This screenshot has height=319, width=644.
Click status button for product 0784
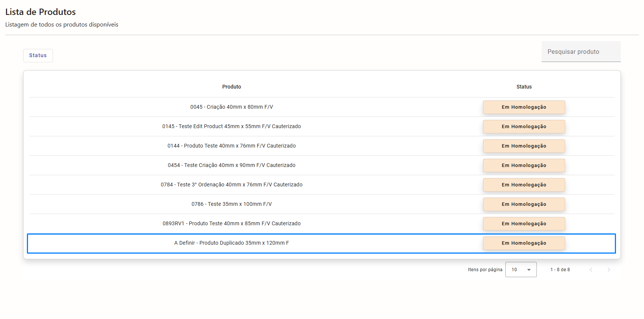pos(524,185)
